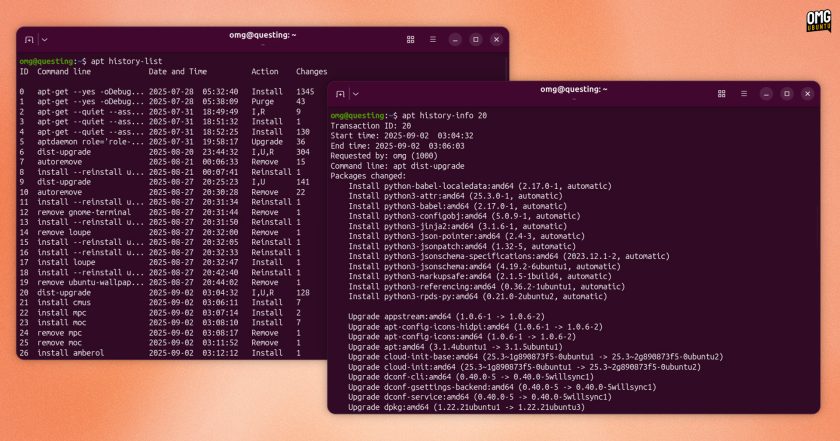Close the front terminal window

click(808, 94)
